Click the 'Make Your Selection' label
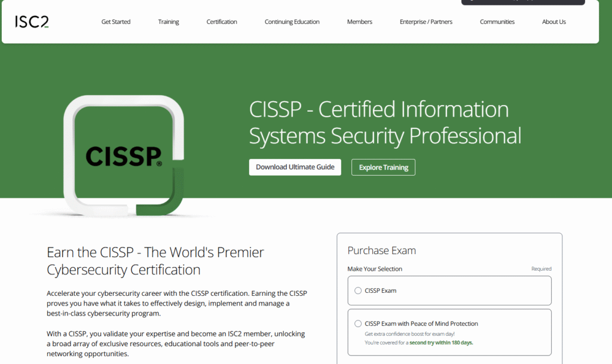The height and width of the screenshot is (364, 612). (375, 269)
